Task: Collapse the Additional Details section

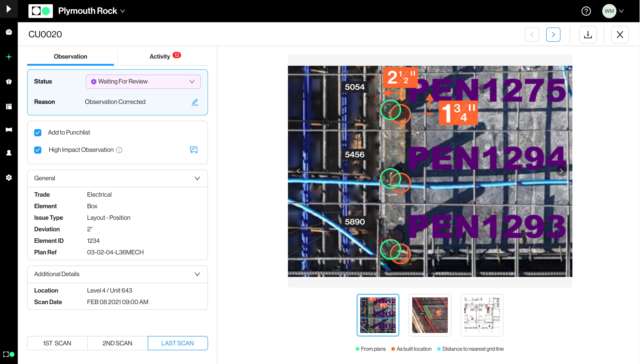Action: [x=197, y=274]
